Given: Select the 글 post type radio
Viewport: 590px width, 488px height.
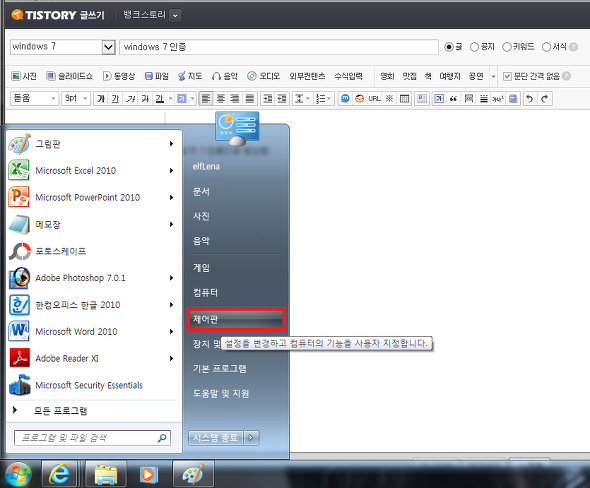Looking at the screenshot, I should tap(449, 47).
